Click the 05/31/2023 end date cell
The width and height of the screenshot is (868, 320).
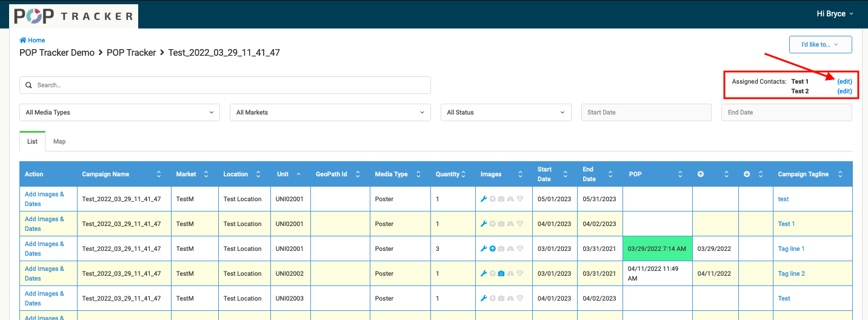point(600,199)
